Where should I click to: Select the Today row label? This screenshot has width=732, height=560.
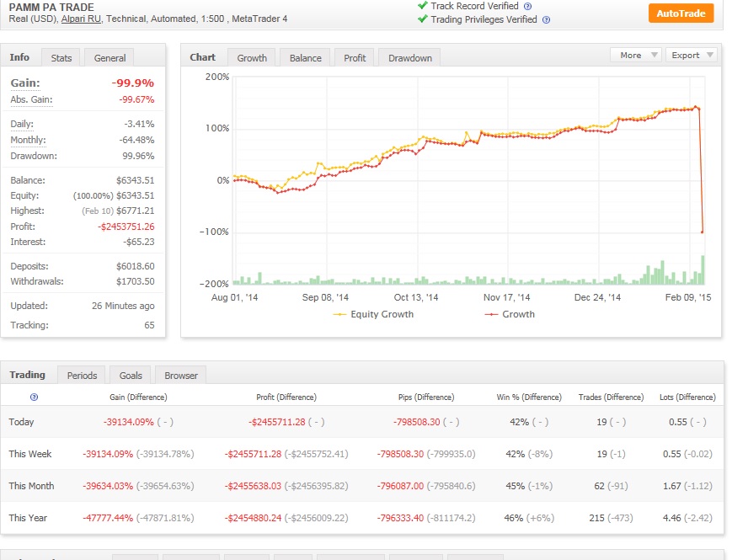click(x=21, y=422)
